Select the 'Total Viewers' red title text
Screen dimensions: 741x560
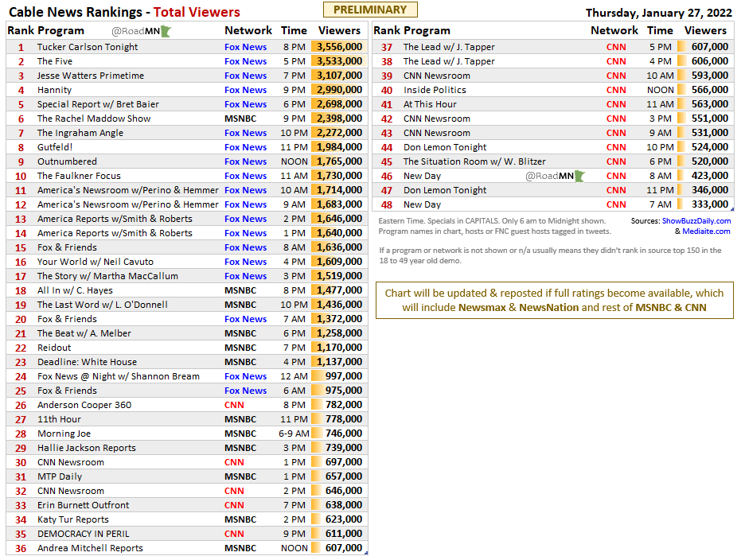(197, 12)
